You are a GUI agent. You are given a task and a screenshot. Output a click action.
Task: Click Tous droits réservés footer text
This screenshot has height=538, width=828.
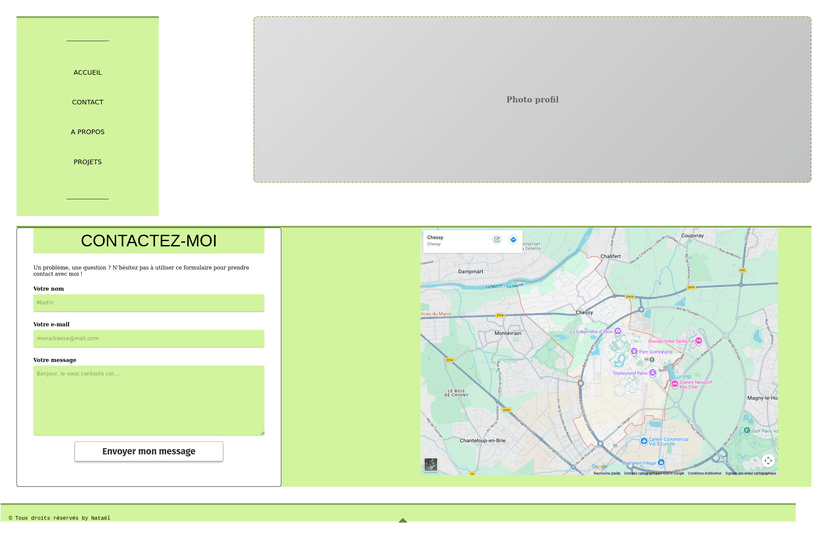point(59,518)
